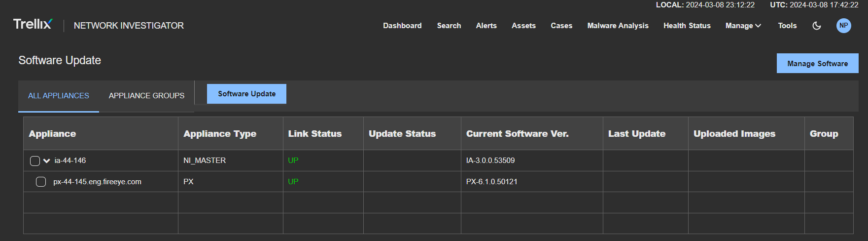Switch to the Appliance Groups tab

146,96
